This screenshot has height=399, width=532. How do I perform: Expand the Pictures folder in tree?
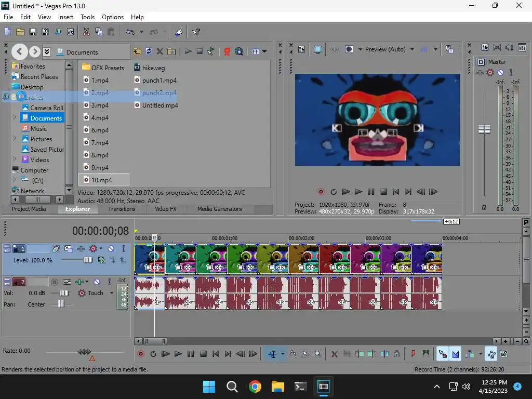(15, 138)
